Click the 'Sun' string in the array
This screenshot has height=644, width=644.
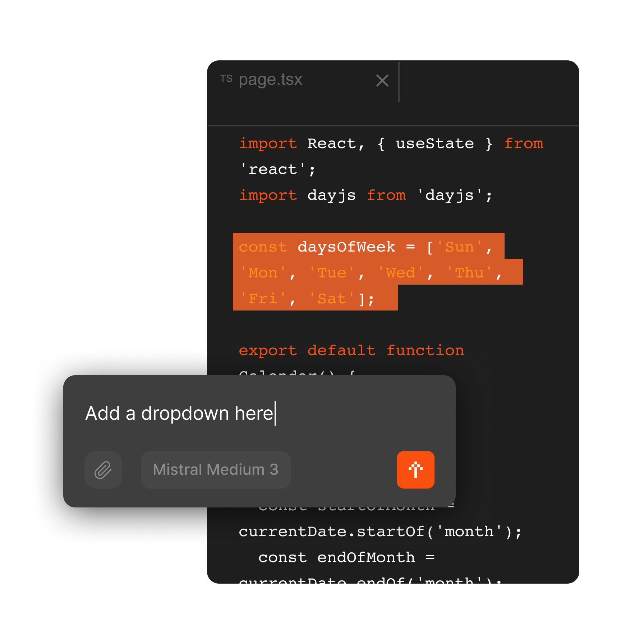pyautogui.click(x=459, y=247)
